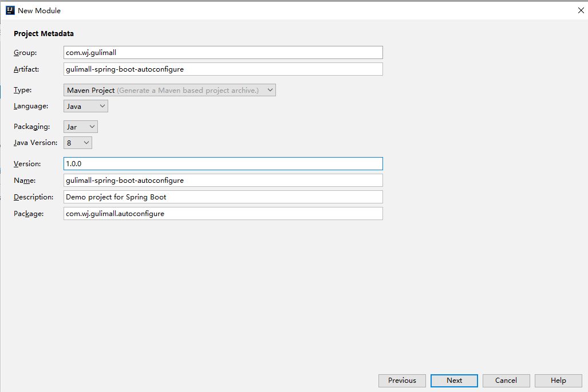Screen dimensions: 588x392
Task: Expand the Java Version dropdown
Action: [78, 143]
